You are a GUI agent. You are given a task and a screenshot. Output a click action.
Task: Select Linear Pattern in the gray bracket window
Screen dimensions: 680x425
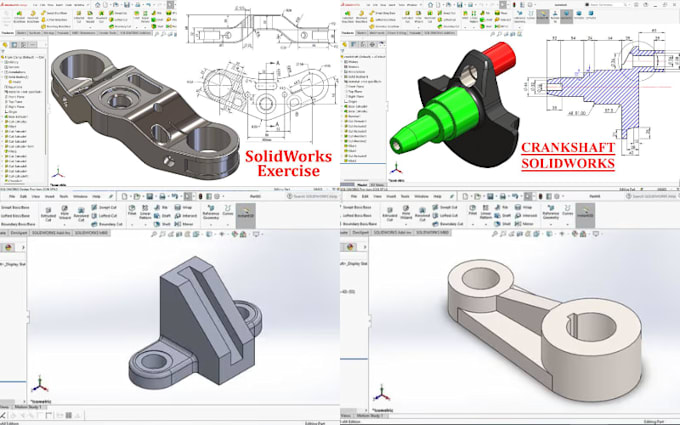click(145, 212)
